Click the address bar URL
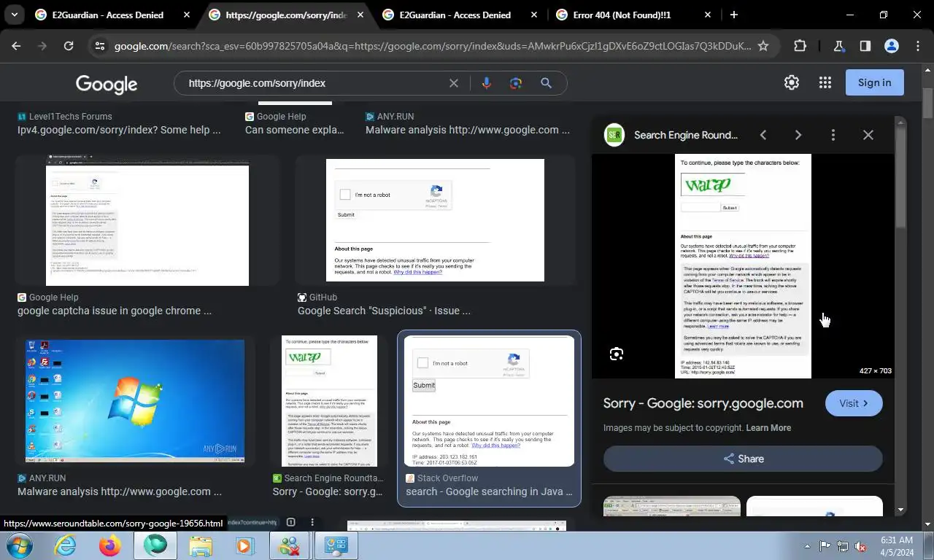 432,46
